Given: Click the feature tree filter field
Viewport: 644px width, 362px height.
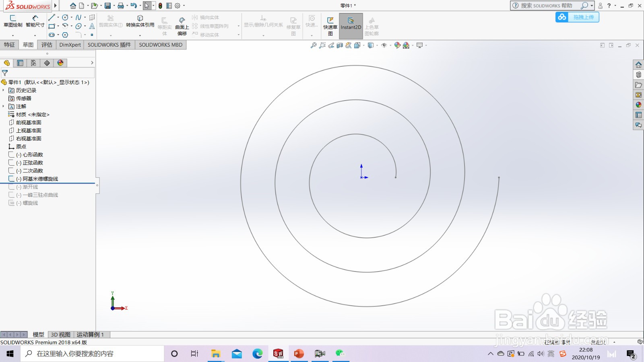Looking at the screenshot, I should (47, 73).
